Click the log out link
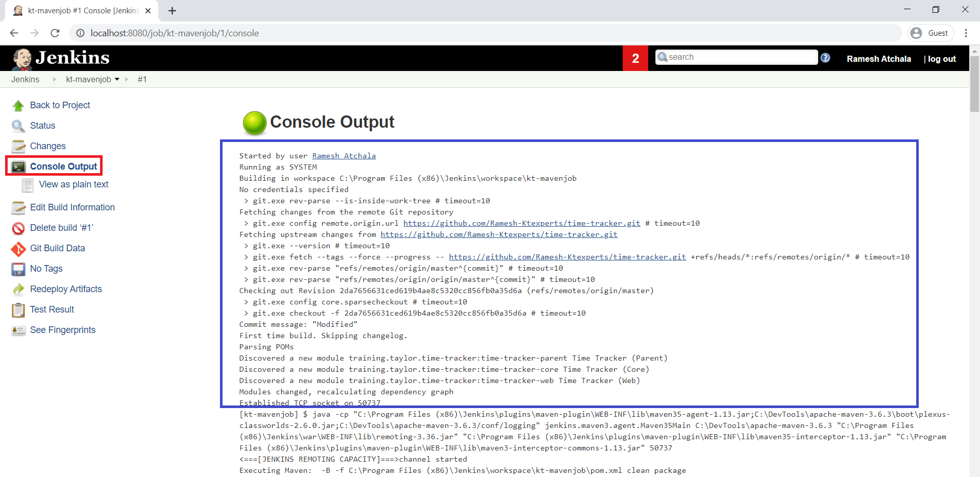Image resolution: width=980 pixels, height=477 pixels. pyautogui.click(x=942, y=59)
